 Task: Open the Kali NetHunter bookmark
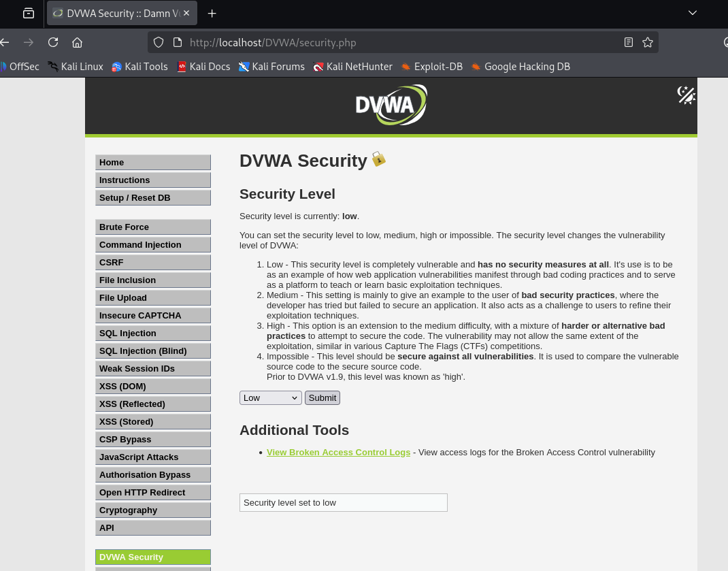click(x=353, y=67)
